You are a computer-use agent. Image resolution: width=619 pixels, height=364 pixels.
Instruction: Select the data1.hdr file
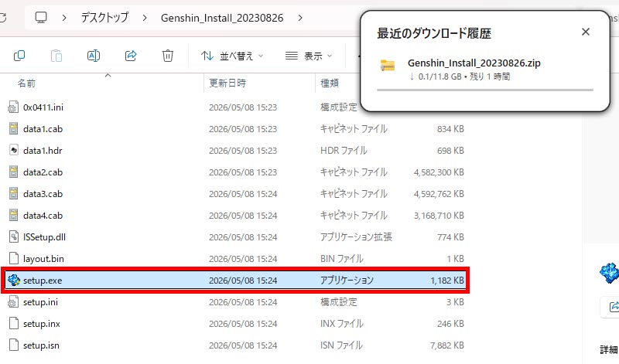tap(235, 151)
